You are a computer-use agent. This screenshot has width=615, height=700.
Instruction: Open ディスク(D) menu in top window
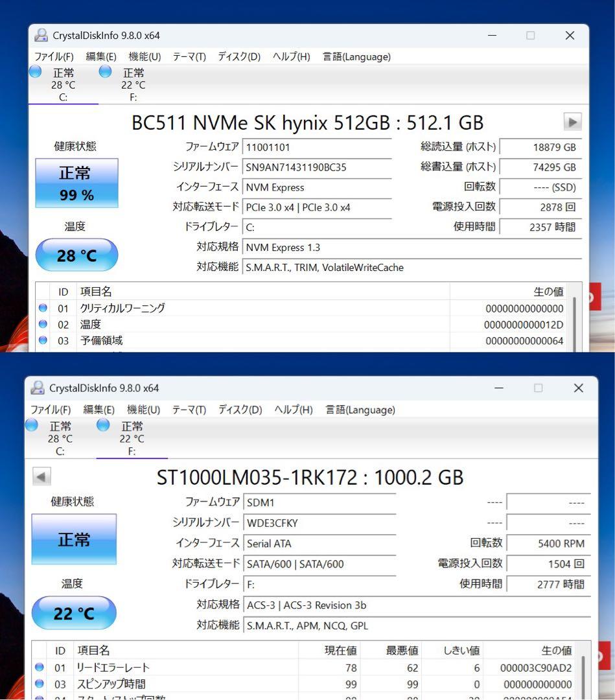[239, 56]
